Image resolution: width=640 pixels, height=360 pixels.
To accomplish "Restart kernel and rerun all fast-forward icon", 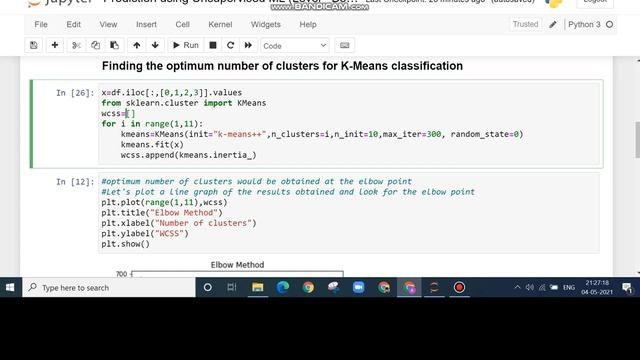I will click(x=248, y=45).
